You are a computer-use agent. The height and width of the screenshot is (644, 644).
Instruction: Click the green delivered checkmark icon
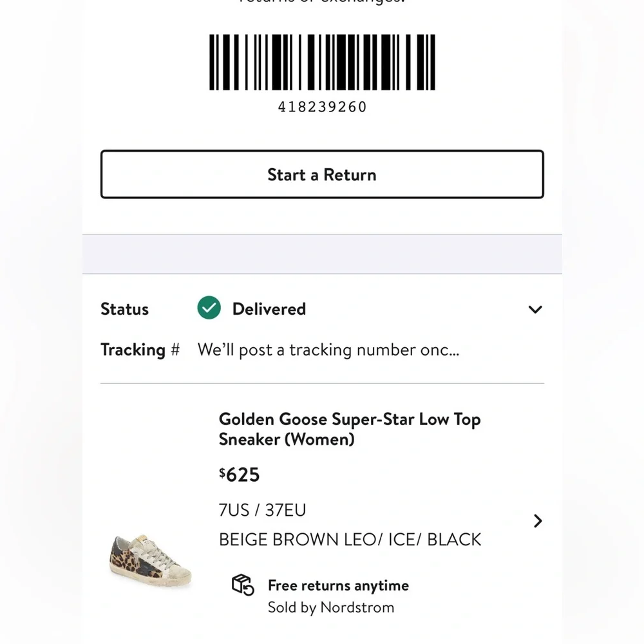209,308
